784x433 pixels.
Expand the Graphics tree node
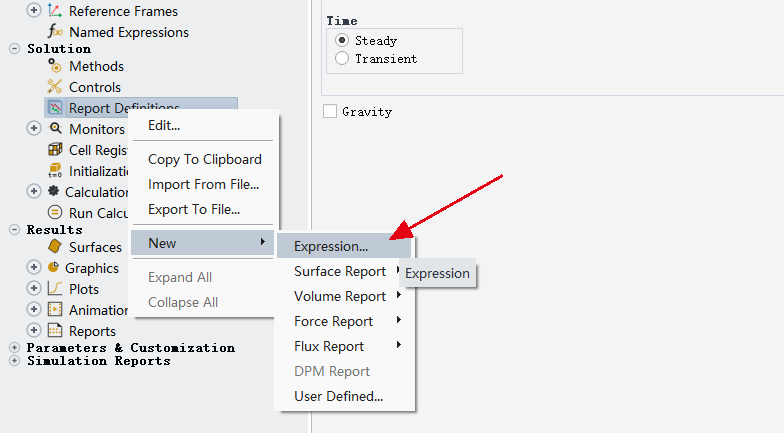pyautogui.click(x=34, y=268)
